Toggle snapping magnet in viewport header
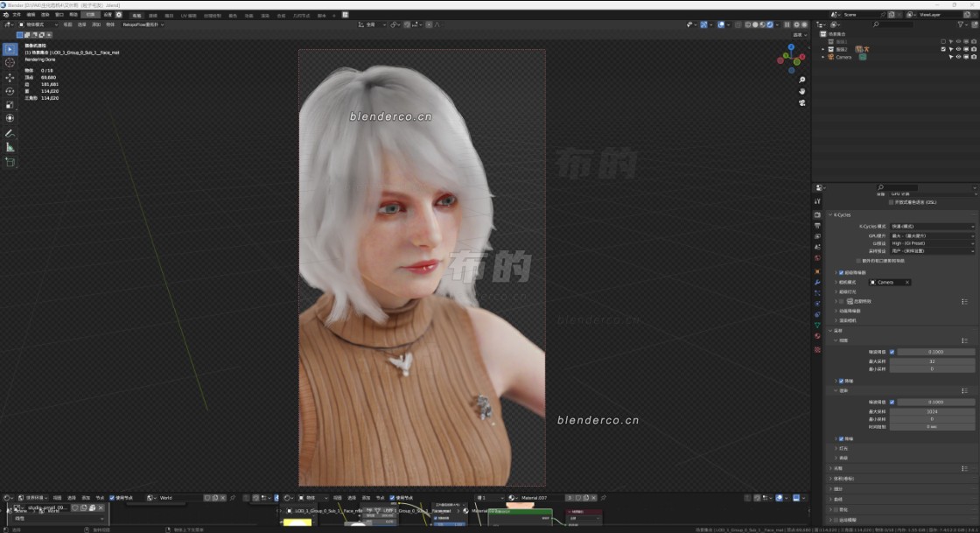The image size is (980, 533). pyautogui.click(x=408, y=25)
